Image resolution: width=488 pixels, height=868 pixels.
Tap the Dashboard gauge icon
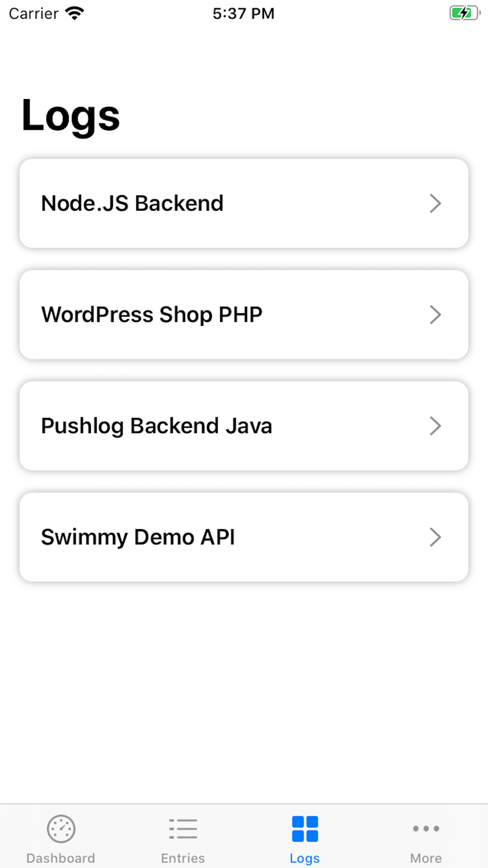pos(61,828)
